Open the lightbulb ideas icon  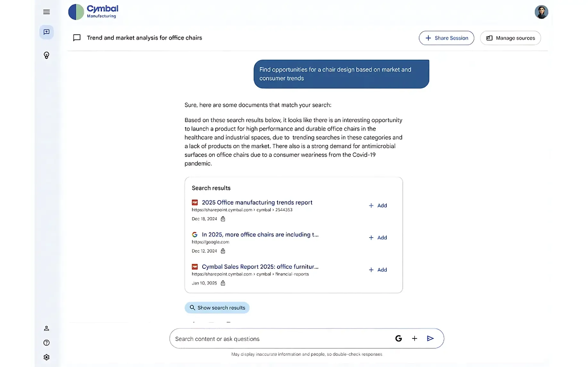coord(46,55)
